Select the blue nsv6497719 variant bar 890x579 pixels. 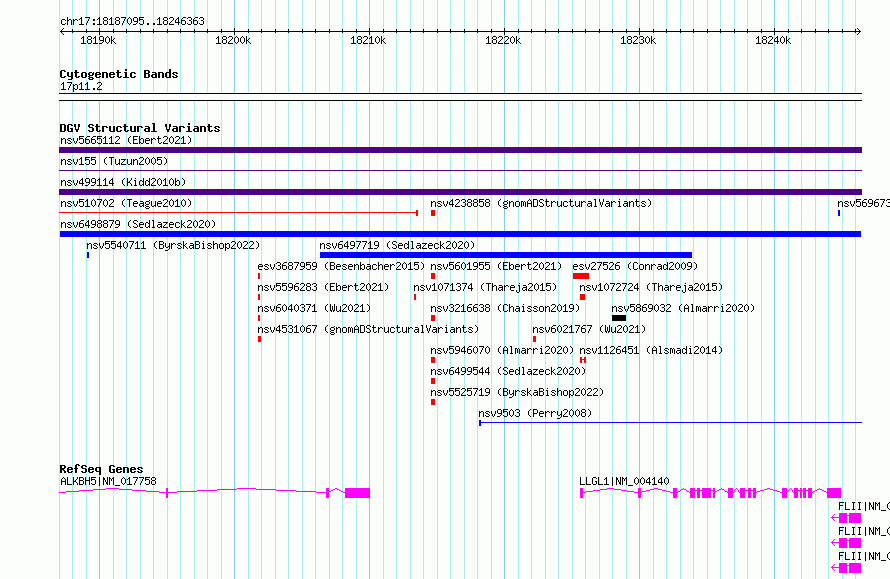(506, 255)
